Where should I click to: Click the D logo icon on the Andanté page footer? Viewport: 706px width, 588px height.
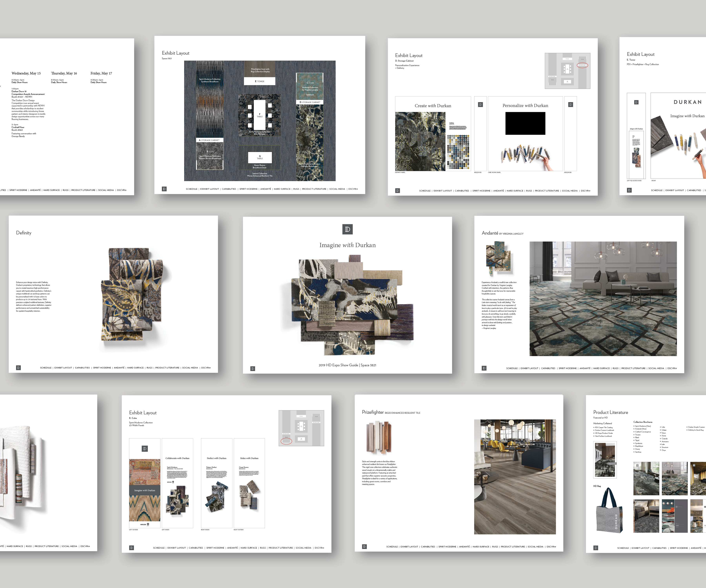point(484,368)
